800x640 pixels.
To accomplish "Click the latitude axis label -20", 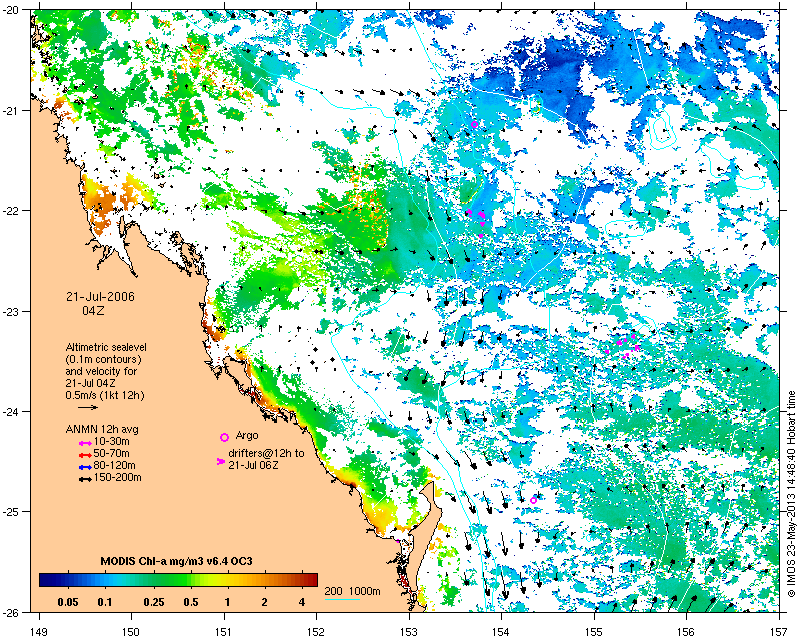I will tap(11, 11).
